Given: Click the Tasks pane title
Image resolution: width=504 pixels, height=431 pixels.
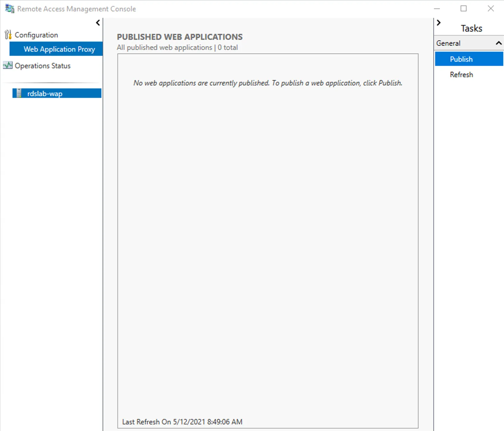Looking at the screenshot, I should (471, 28).
